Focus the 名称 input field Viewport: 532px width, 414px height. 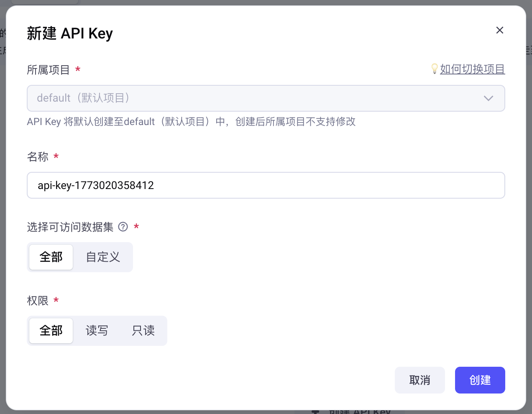[x=266, y=185]
